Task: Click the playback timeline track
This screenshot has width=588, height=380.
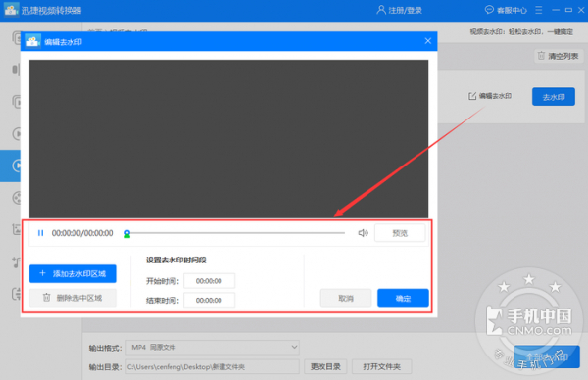Action: pyautogui.click(x=237, y=233)
